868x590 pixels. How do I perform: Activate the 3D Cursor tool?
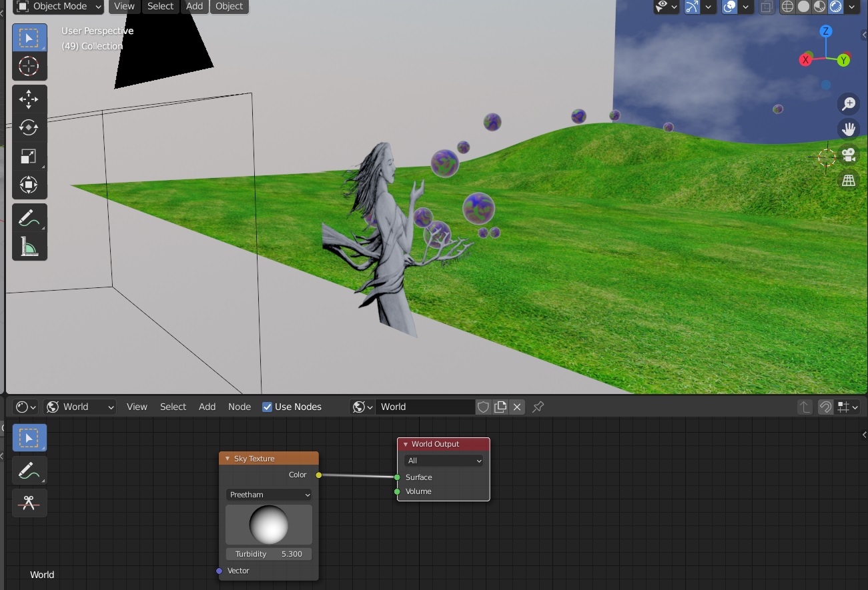tap(29, 66)
